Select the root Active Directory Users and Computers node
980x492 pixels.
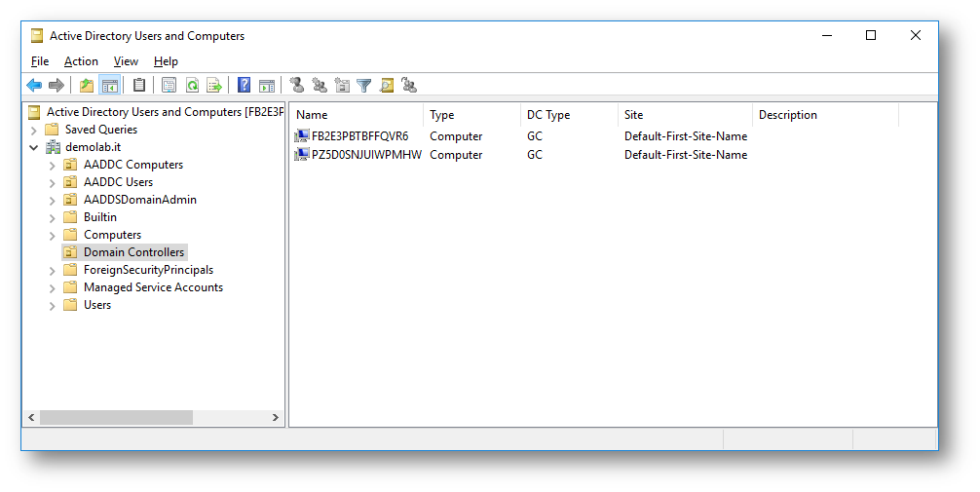pos(165,112)
